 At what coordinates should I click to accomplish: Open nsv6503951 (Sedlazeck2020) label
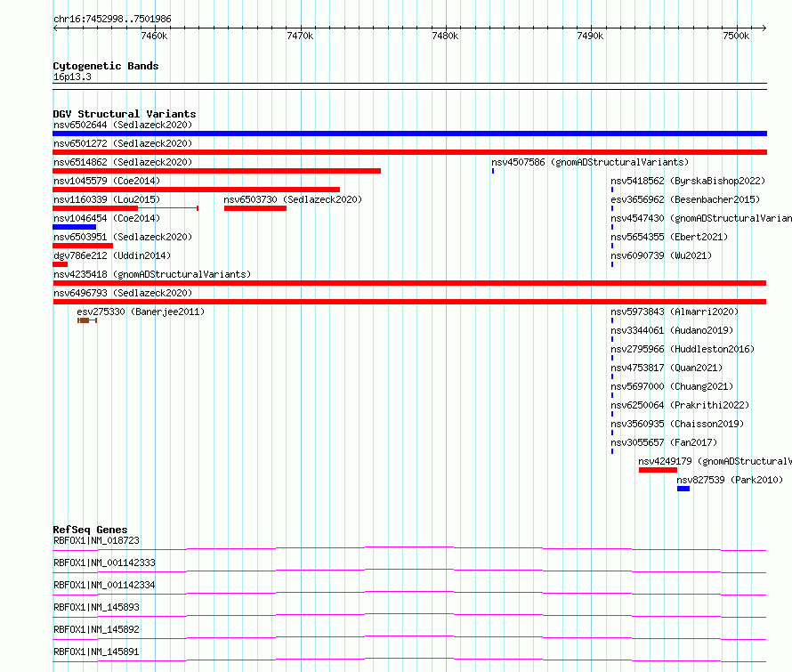pos(123,237)
